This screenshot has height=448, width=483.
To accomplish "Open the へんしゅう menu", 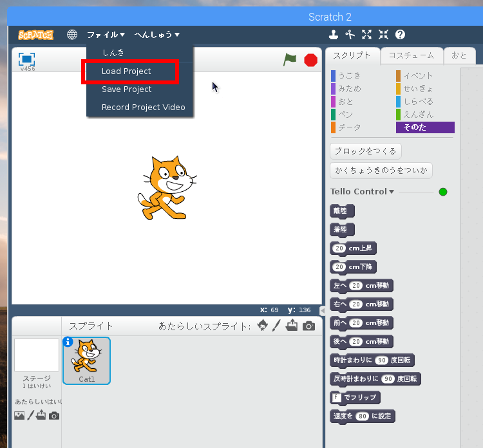I will coord(157,35).
